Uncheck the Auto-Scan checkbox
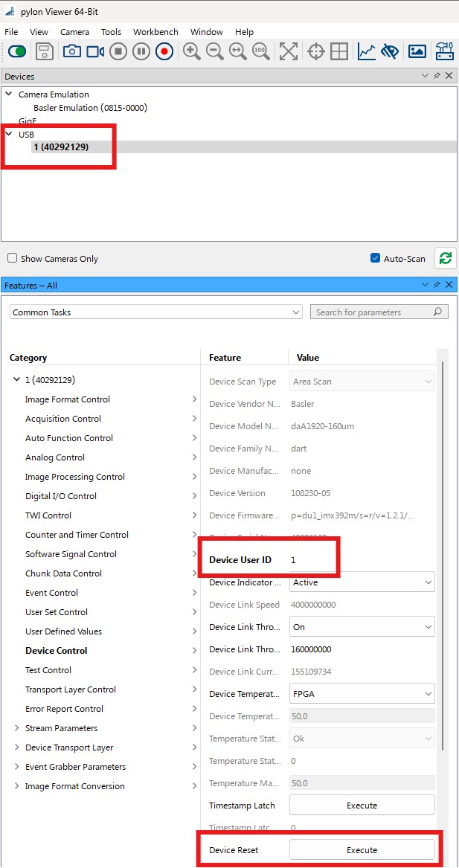The height and width of the screenshot is (868, 459). pyautogui.click(x=375, y=258)
